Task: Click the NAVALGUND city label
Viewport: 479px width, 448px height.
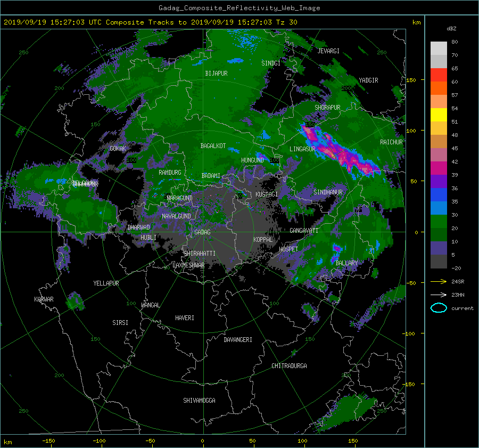Action: [176, 216]
